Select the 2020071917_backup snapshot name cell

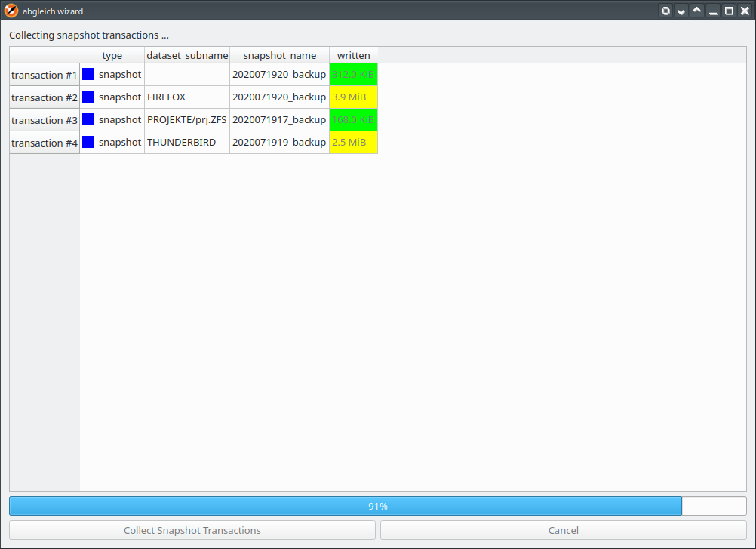(280, 119)
